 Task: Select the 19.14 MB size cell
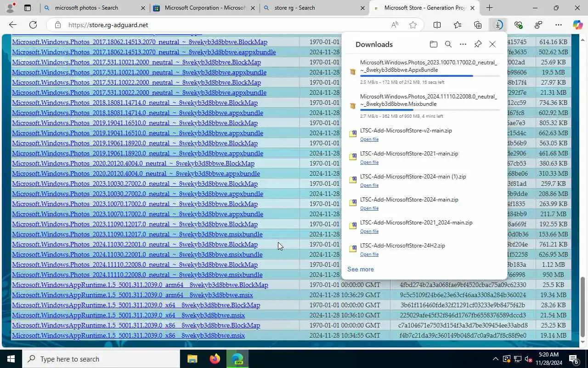(553, 335)
